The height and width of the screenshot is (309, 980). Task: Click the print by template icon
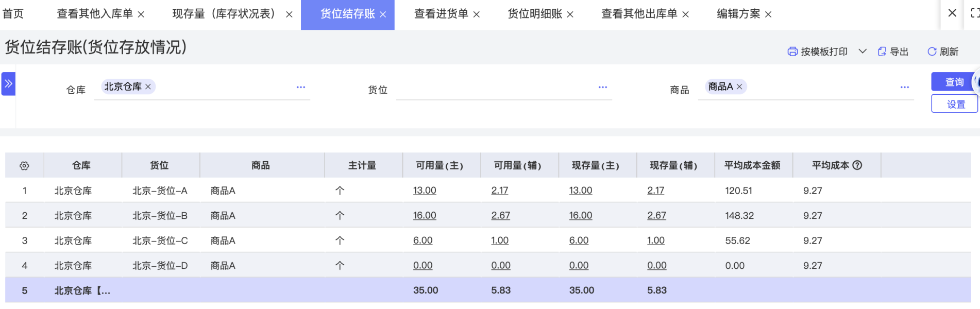pyautogui.click(x=792, y=51)
